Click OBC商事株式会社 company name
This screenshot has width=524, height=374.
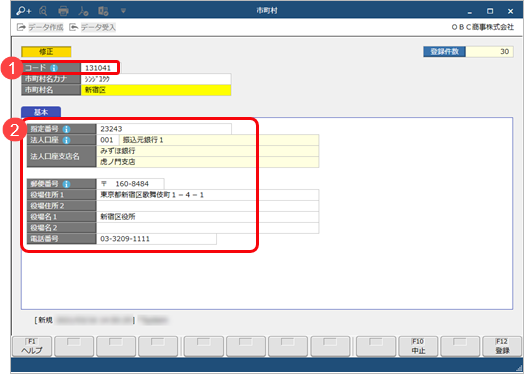(483, 27)
